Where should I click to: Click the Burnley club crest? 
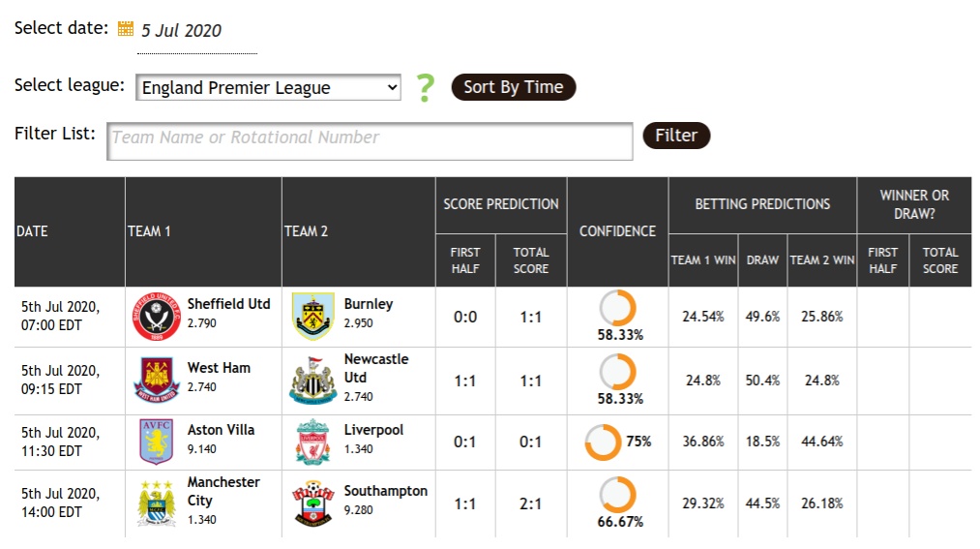click(x=313, y=317)
